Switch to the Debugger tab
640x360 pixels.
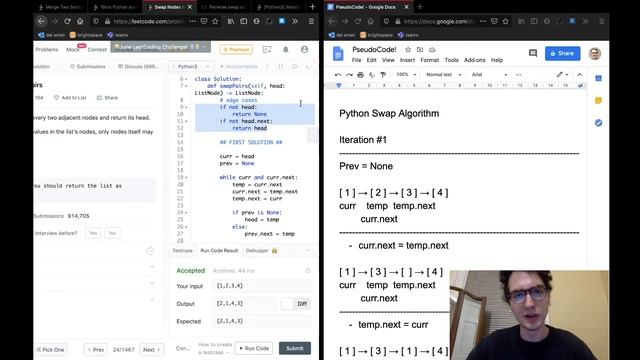tap(262, 251)
